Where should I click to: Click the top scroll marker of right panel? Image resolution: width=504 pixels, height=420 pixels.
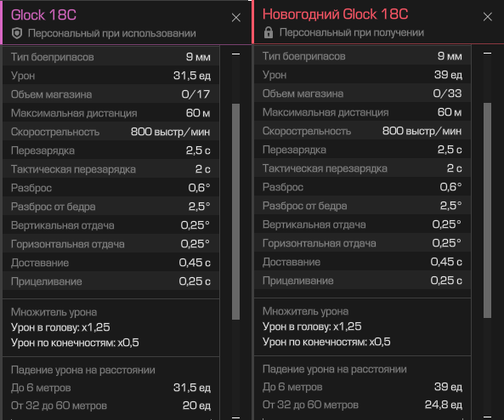point(487,53)
